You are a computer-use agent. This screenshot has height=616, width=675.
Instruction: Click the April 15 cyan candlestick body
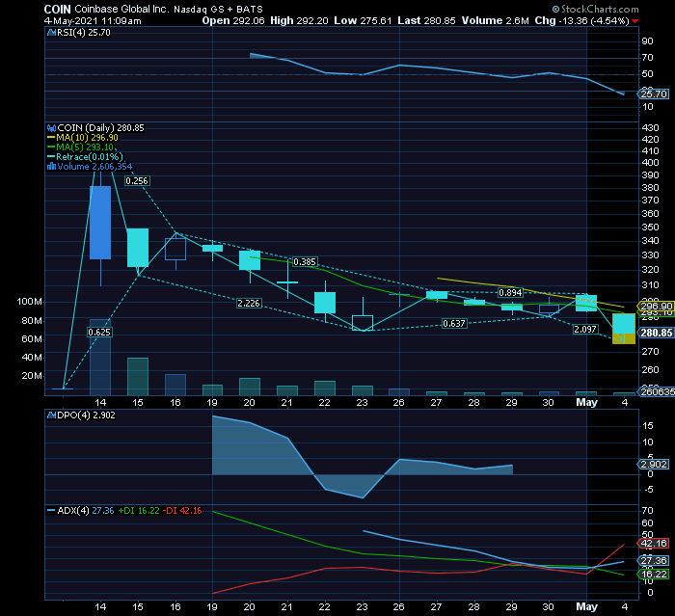point(138,248)
